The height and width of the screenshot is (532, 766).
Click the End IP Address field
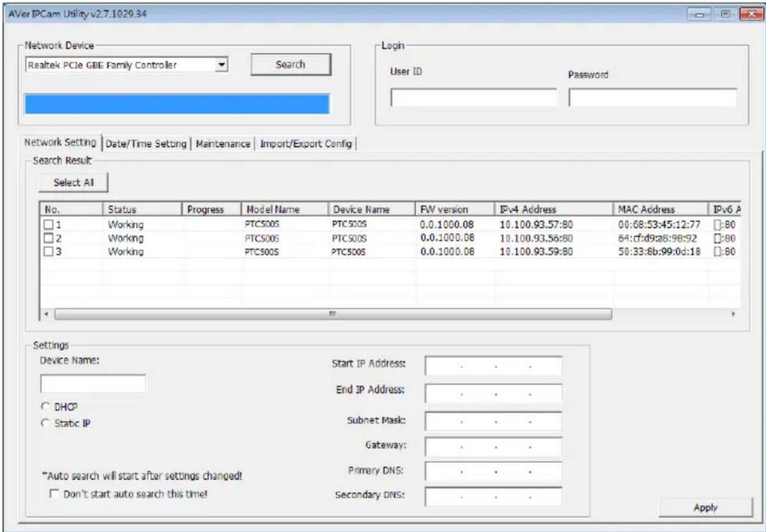(x=493, y=393)
